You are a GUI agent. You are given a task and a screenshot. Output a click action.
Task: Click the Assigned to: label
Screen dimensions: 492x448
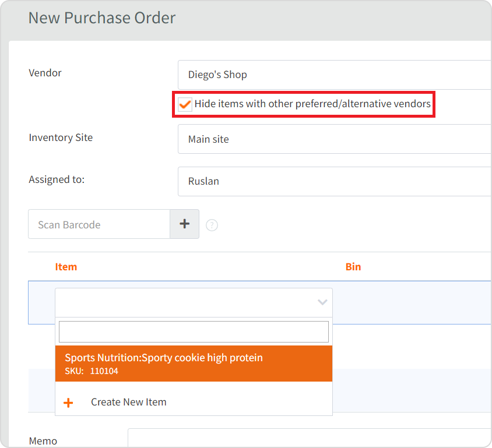pos(57,179)
